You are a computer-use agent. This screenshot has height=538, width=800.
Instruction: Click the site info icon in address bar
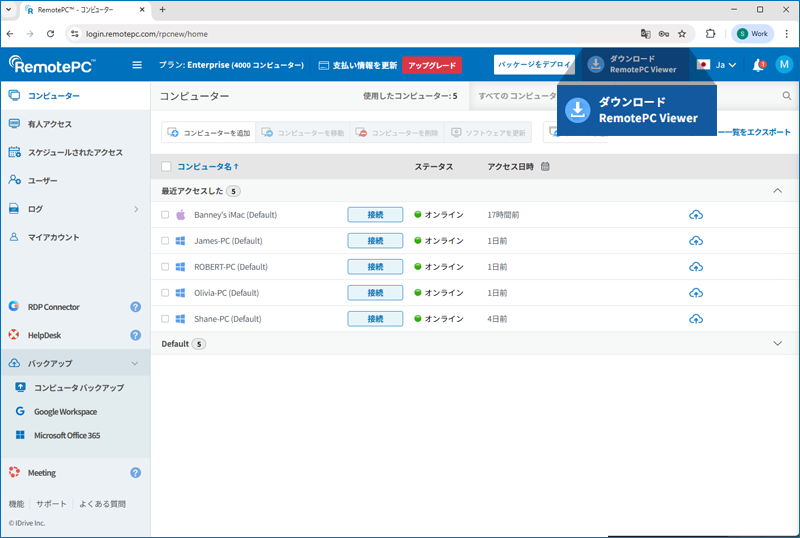click(x=74, y=34)
